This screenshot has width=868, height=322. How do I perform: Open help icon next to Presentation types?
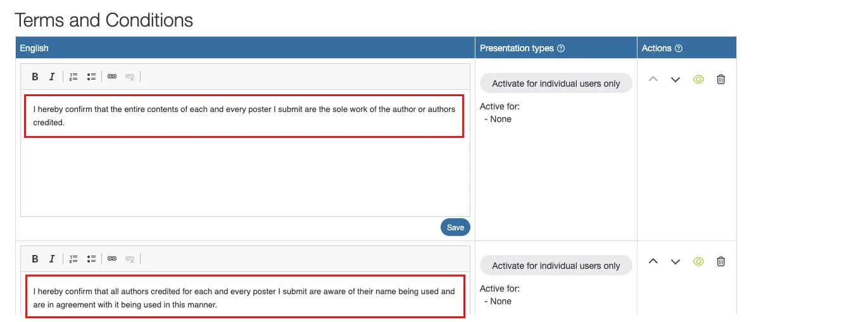(x=561, y=48)
